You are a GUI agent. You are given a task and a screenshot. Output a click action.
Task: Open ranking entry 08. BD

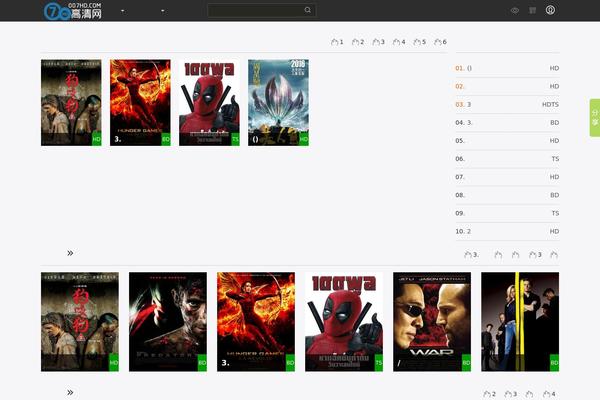[507, 195]
